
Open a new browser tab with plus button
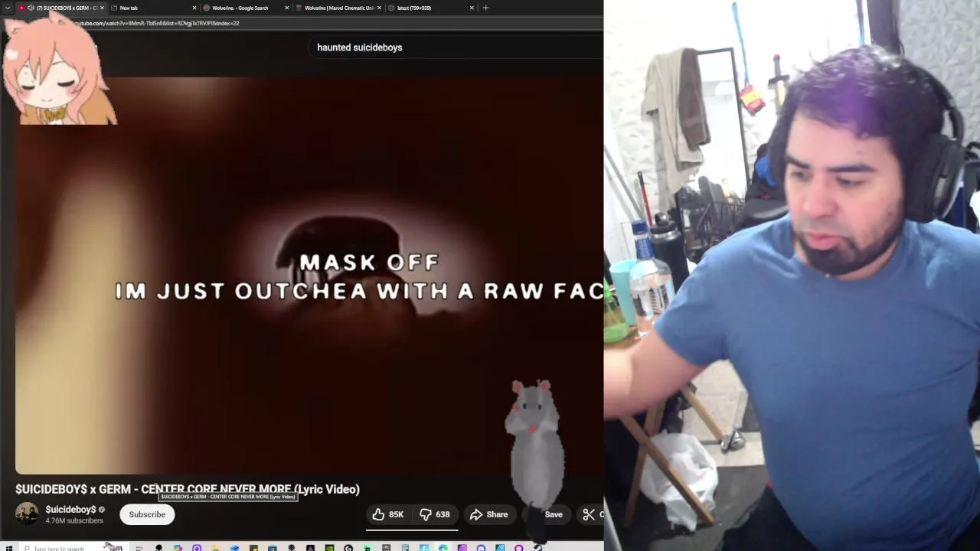[x=485, y=8]
